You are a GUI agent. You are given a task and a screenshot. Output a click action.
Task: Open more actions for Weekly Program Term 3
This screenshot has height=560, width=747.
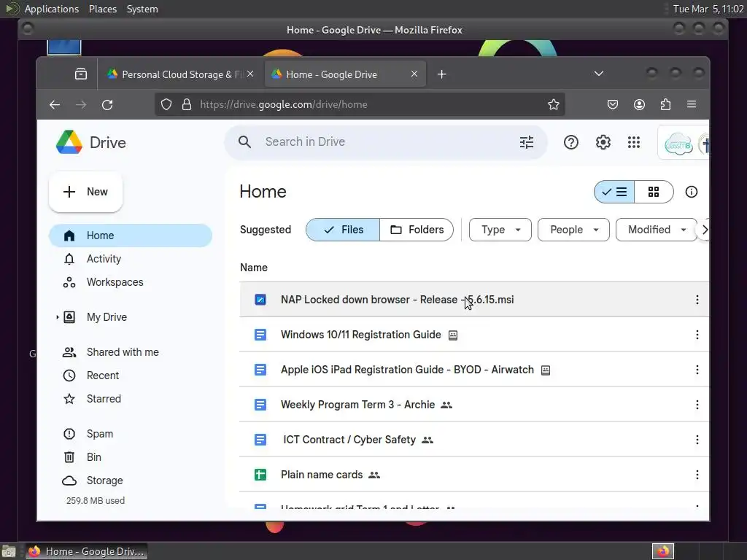click(697, 405)
